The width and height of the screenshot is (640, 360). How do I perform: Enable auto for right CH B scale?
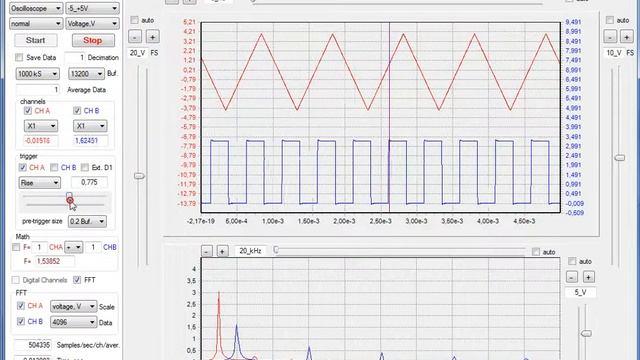click(x=610, y=20)
